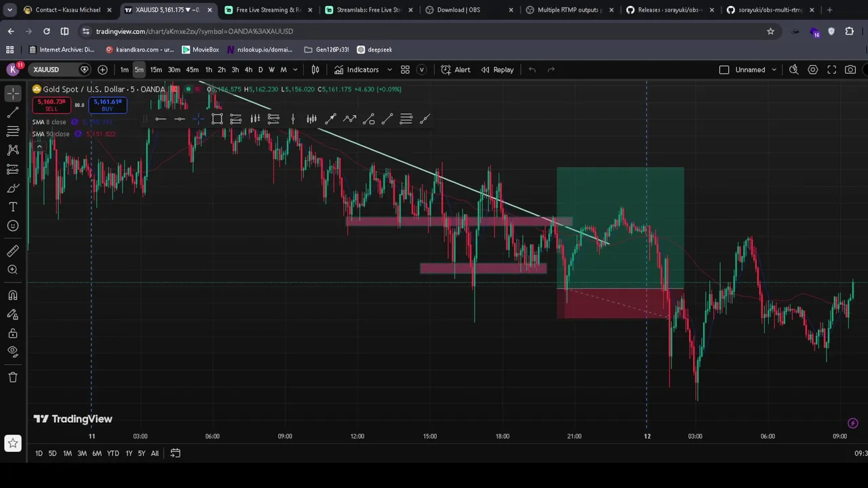Screen dimensions: 868x488
Task: Open quick search icon in top toolbar
Action: pyautogui.click(x=793, y=70)
